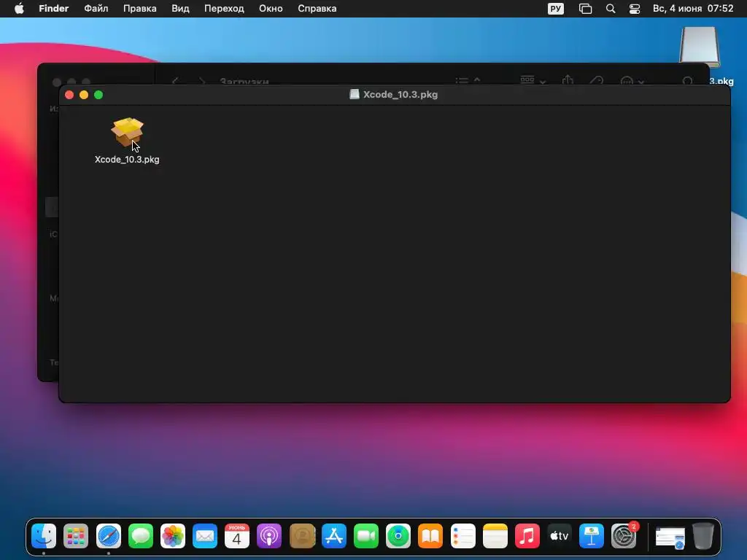Minimize the Xcode_10.3.pkg window
The image size is (747, 560).
(x=84, y=95)
